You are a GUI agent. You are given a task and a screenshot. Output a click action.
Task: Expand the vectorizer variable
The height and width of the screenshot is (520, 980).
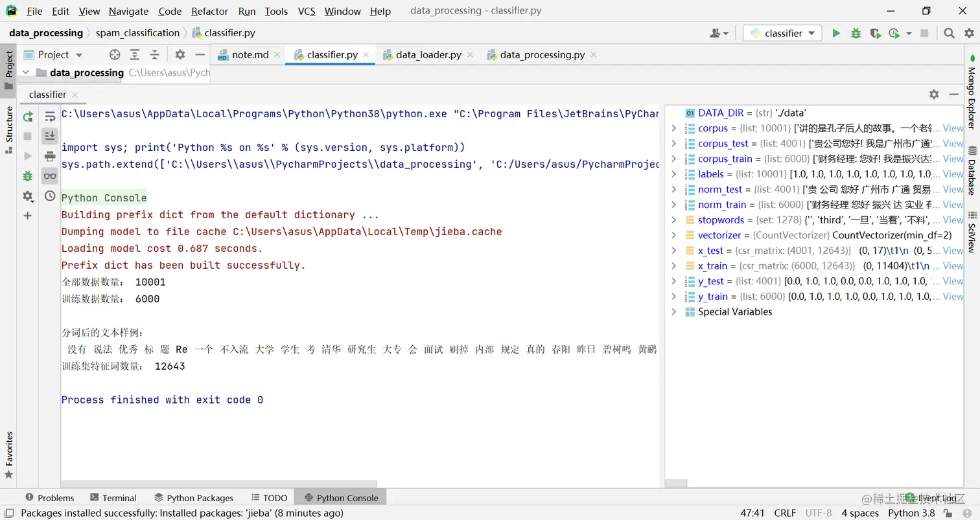pyautogui.click(x=674, y=235)
